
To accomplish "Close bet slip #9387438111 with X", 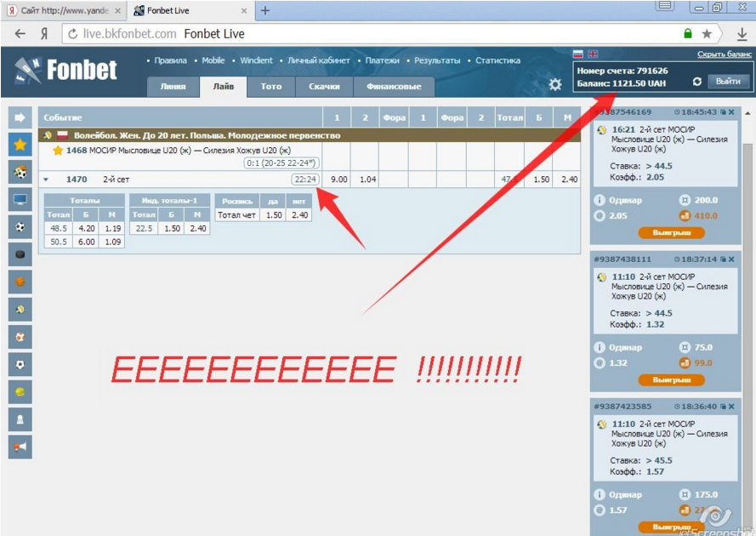I will click(x=731, y=259).
